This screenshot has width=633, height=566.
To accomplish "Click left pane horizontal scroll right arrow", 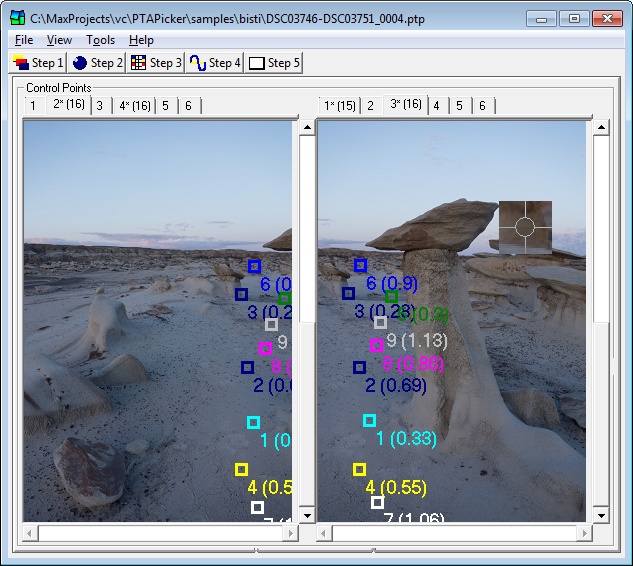I will (291, 533).
